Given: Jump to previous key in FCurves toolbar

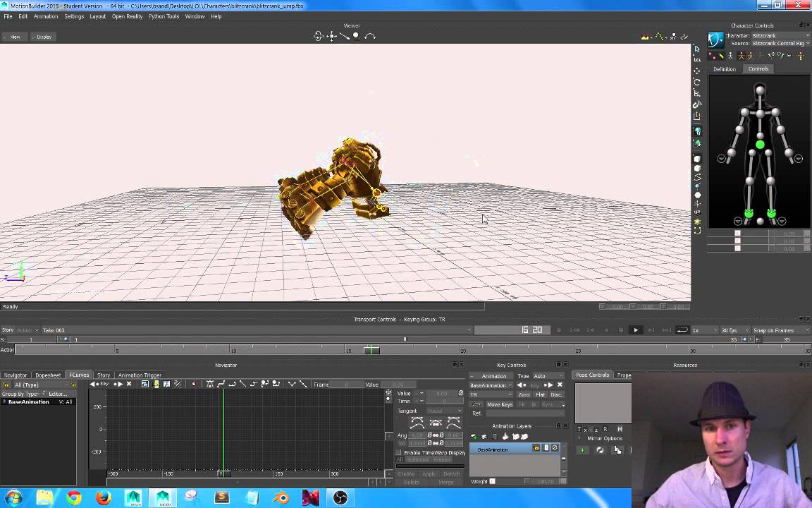Looking at the screenshot, I should 93,384.
